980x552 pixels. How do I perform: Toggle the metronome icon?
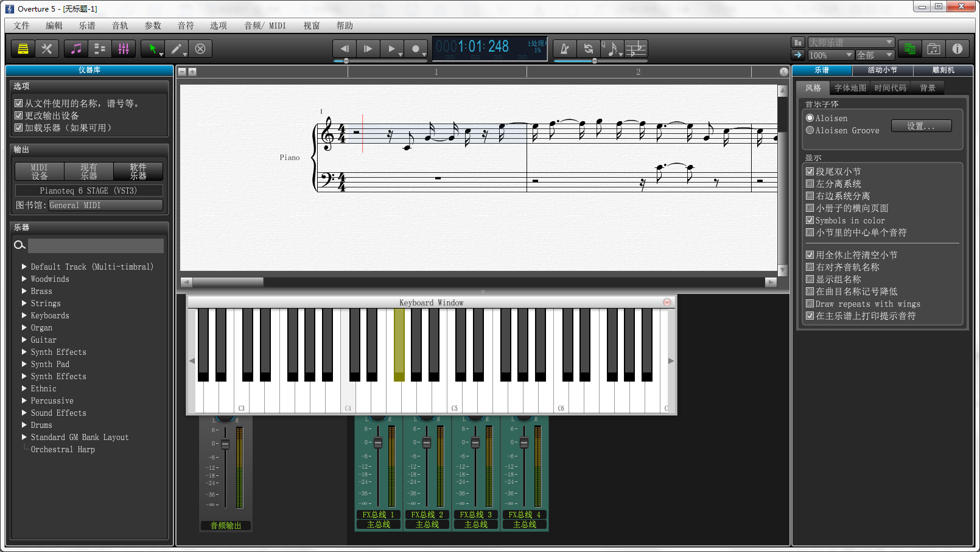(565, 49)
